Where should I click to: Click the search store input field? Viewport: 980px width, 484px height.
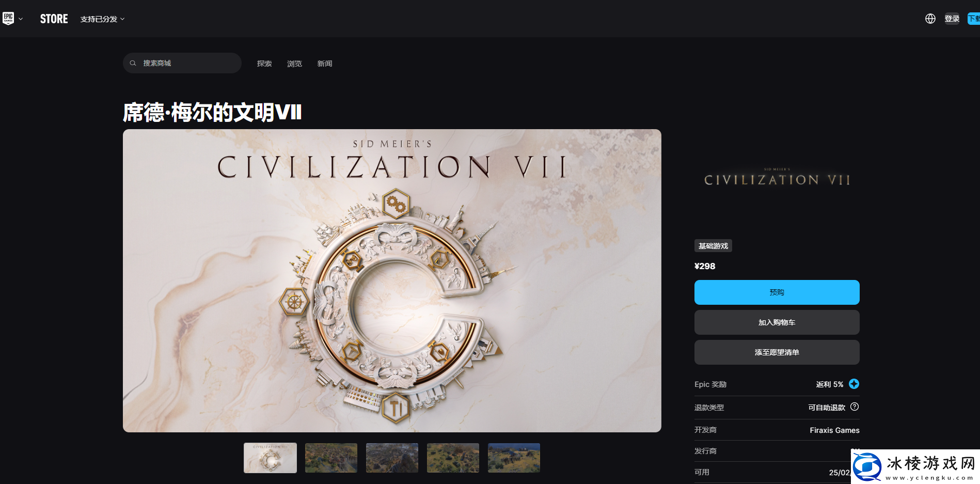click(x=182, y=63)
